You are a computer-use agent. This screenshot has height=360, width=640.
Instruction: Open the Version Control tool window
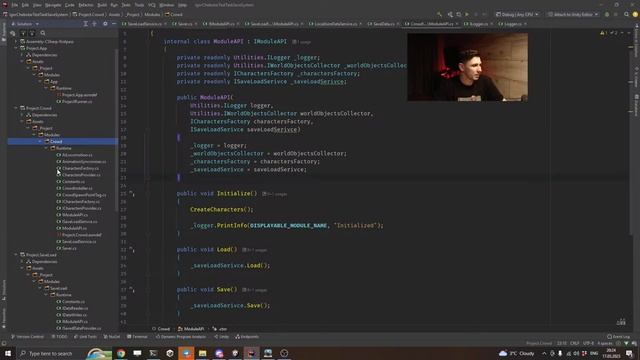tap(27, 337)
